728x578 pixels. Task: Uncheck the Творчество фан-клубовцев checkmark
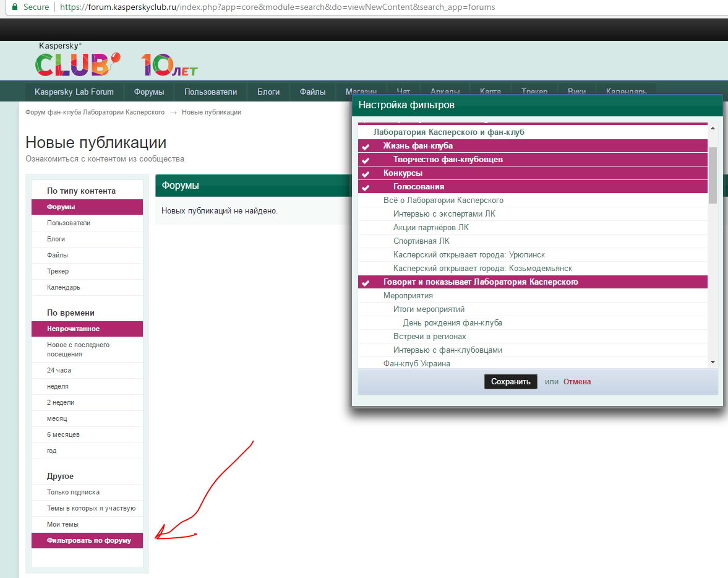[x=366, y=160]
